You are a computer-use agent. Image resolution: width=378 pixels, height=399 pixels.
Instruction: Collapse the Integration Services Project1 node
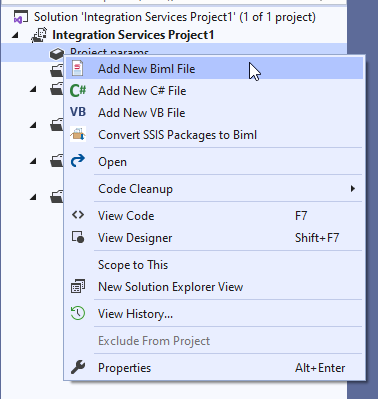point(15,35)
